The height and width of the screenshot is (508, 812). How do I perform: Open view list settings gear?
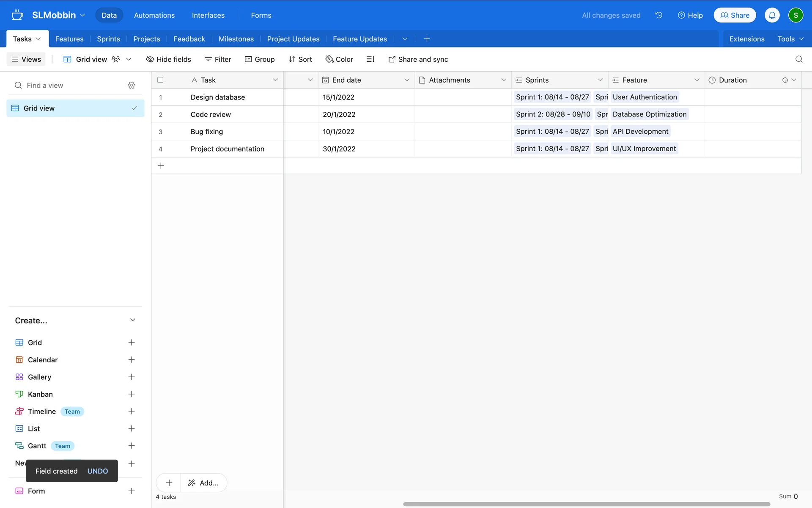point(132,86)
